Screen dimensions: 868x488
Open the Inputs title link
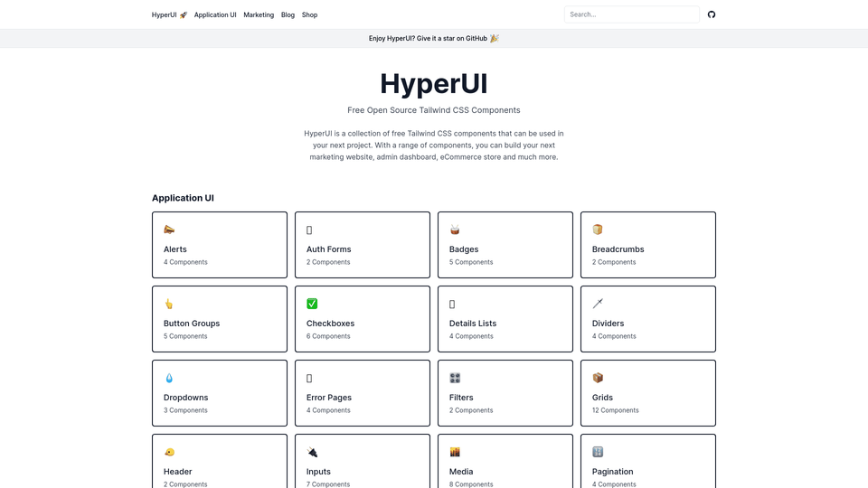318,472
